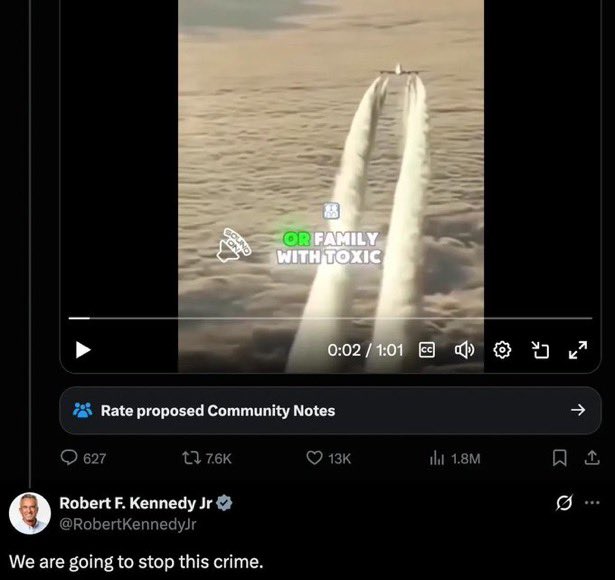Toggle closed captions on video
Viewport: 615px width, 580px height.
click(x=427, y=350)
